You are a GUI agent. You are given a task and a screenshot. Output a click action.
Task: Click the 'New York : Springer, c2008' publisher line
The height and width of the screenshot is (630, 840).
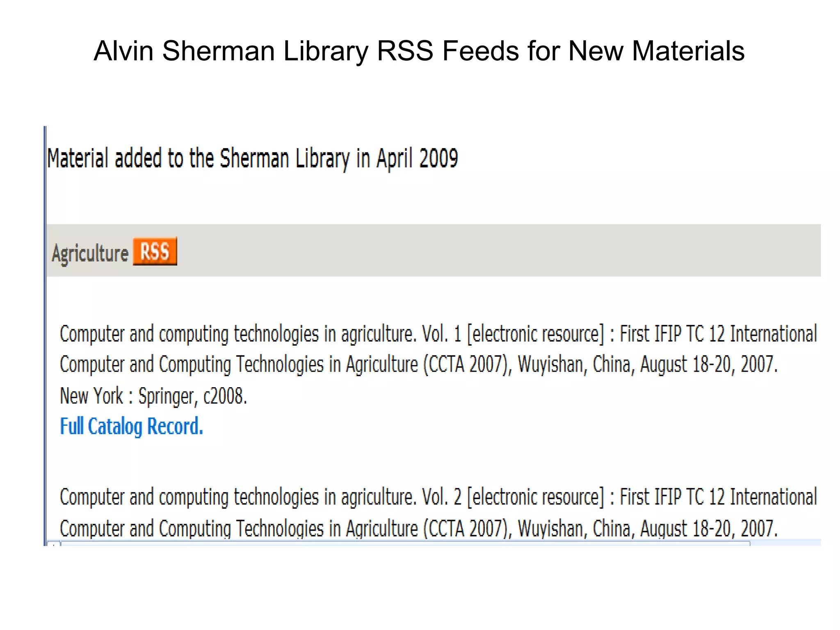153,396
